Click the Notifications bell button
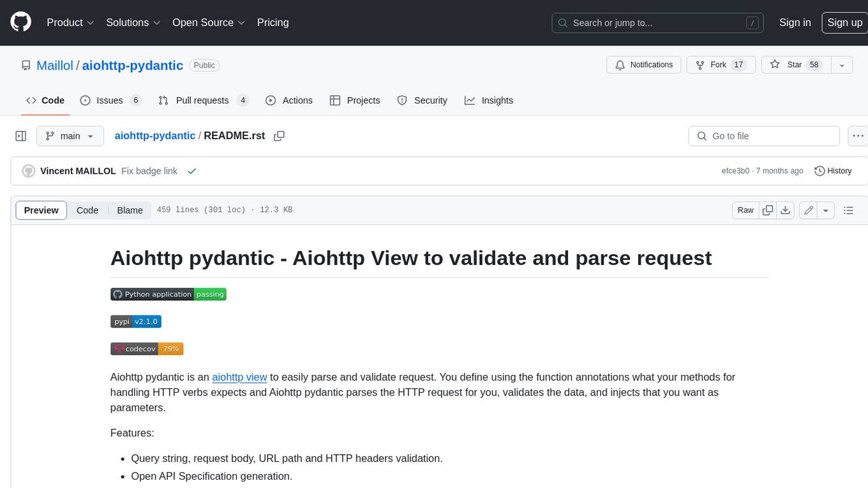Image resolution: width=868 pixels, height=488 pixels. tap(644, 65)
